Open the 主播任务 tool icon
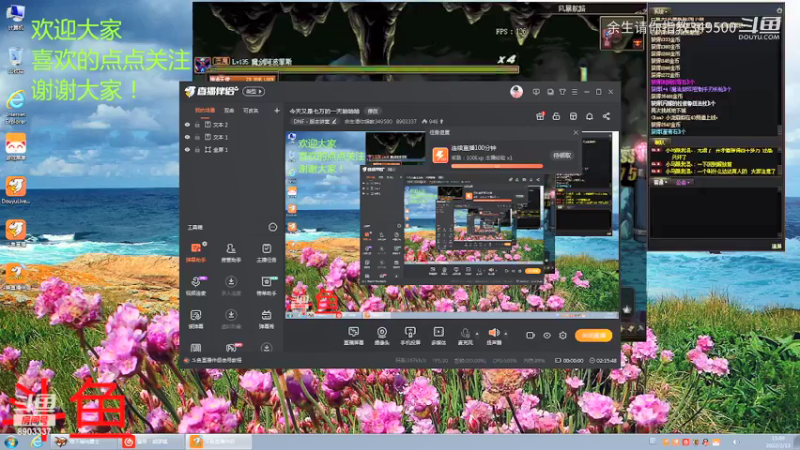Viewport: 800px width, 450px height. click(x=266, y=253)
